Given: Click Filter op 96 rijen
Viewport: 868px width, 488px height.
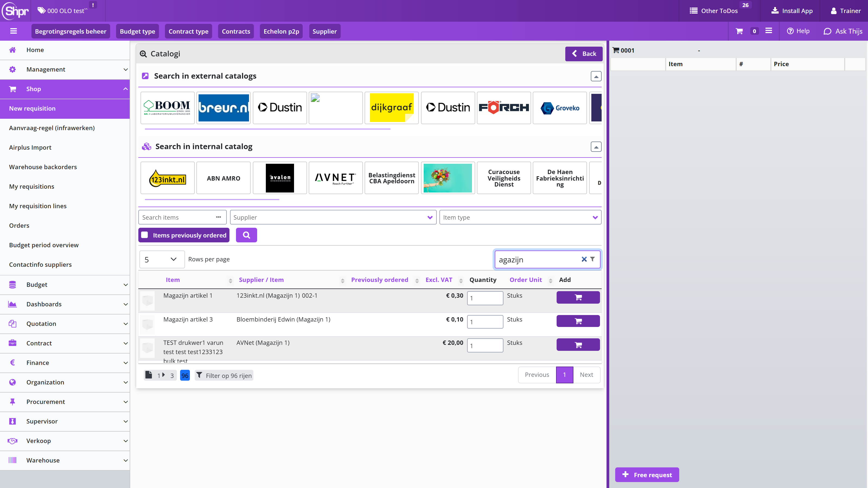Looking at the screenshot, I should click(224, 375).
